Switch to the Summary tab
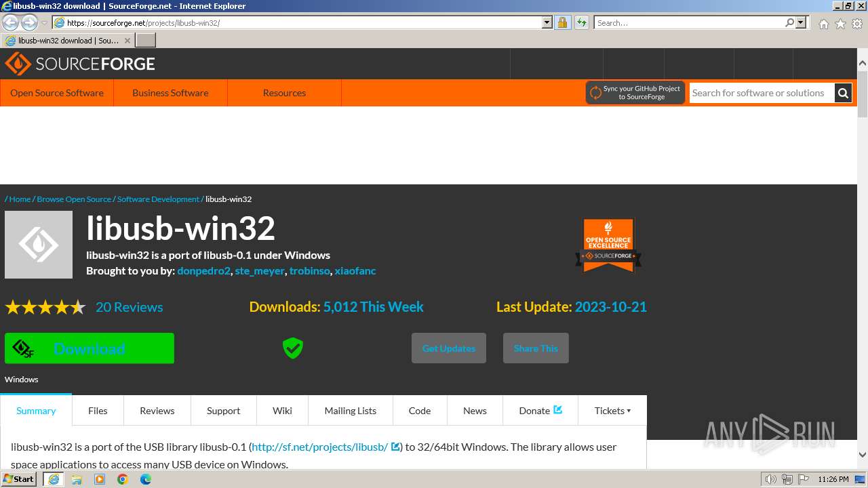 point(36,411)
